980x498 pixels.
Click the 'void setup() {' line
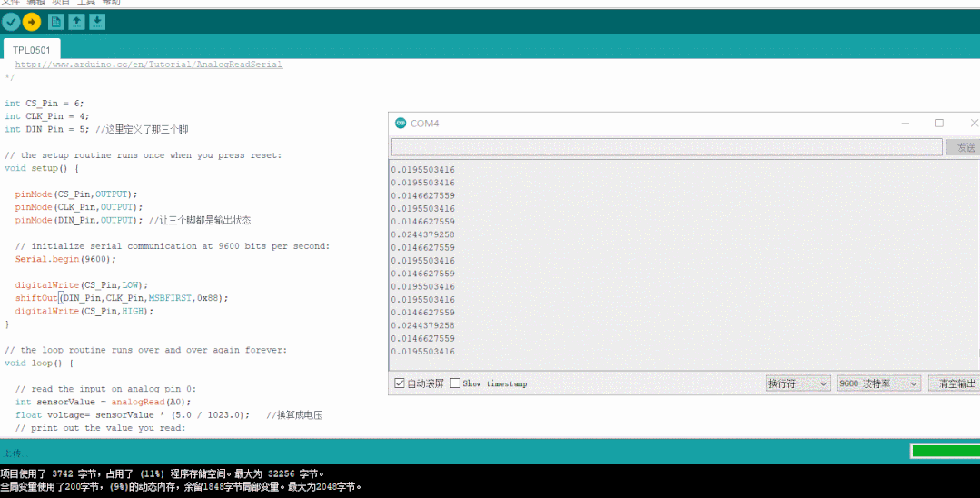click(x=41, y=168)
